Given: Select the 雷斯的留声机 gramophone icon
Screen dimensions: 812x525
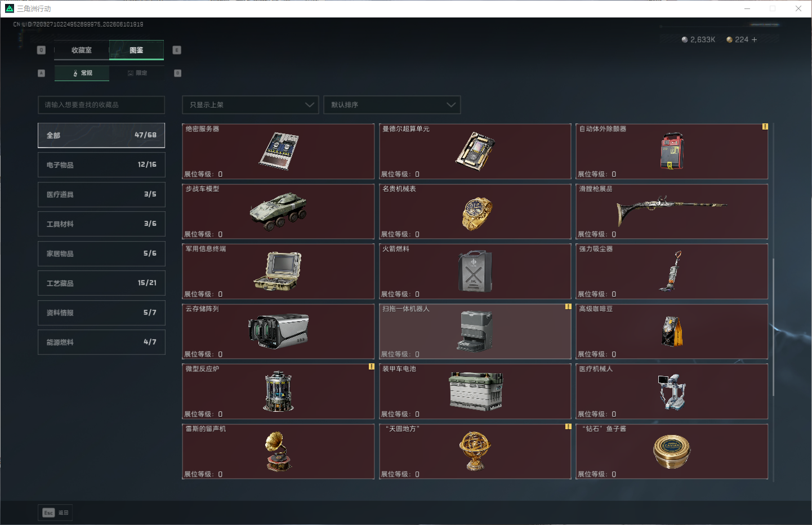Looking at the screenshot, I should pos(278,451).
